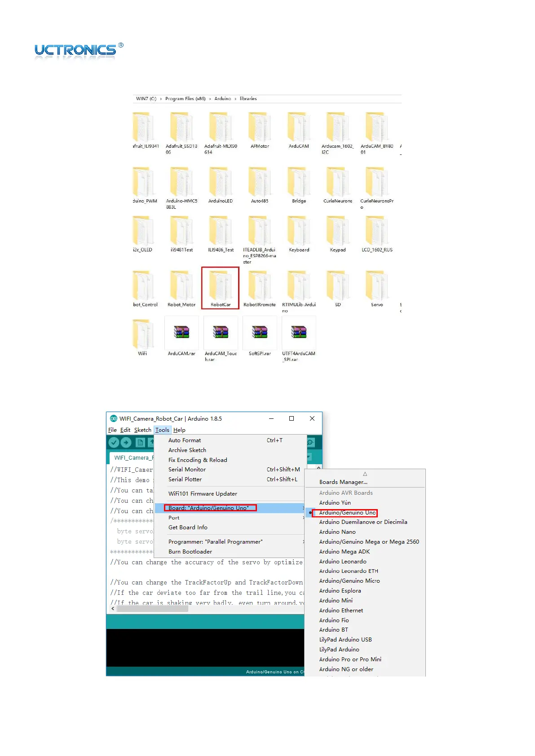Image resolution: width=535 pixels, height=756 pixels.
Task: Open the WiFi library folder
Action: [x=142, y=337]
